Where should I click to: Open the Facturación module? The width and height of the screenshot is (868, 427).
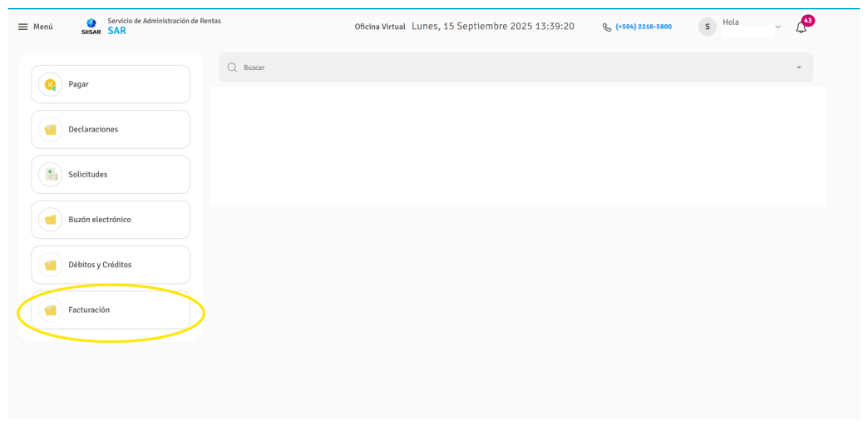pyautogui.click(x=111, y=310)
